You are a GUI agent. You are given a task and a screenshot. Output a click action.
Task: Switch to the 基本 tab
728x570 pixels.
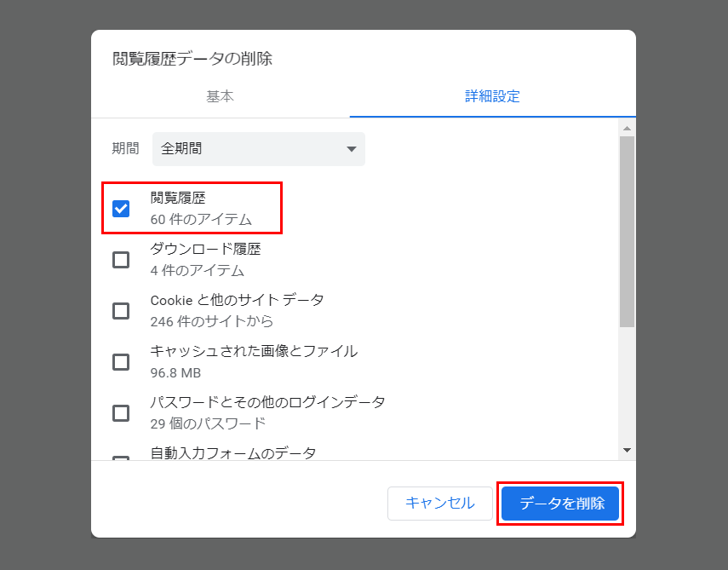(x=220, y=96)
